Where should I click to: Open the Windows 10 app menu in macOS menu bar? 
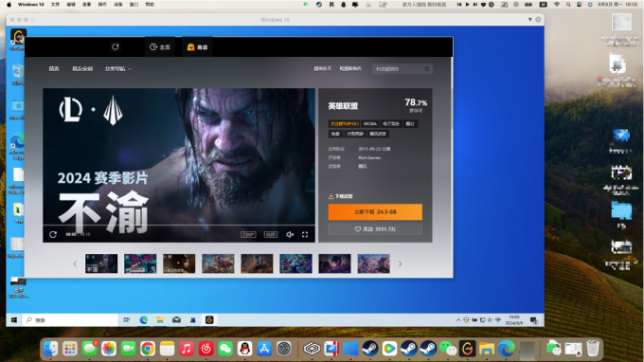click(x=31, y=4)
